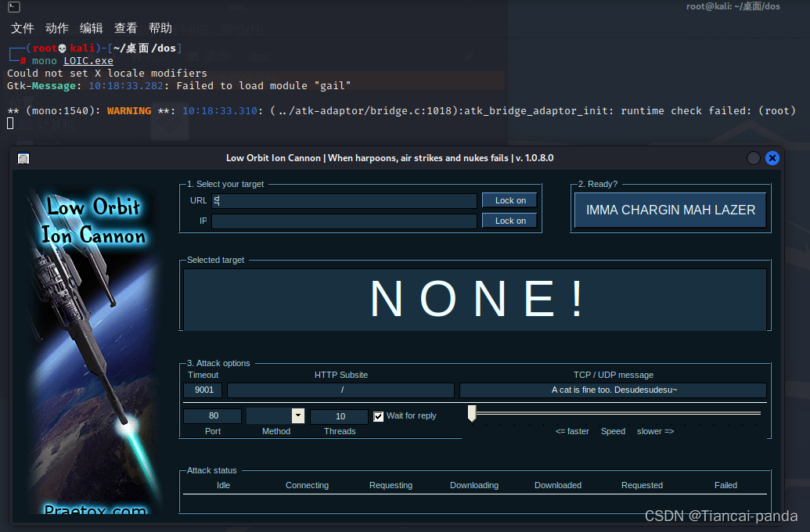Click 'LOIC.exe' in the terminal command
The image size is (810, 532).
tap(88, 61)
